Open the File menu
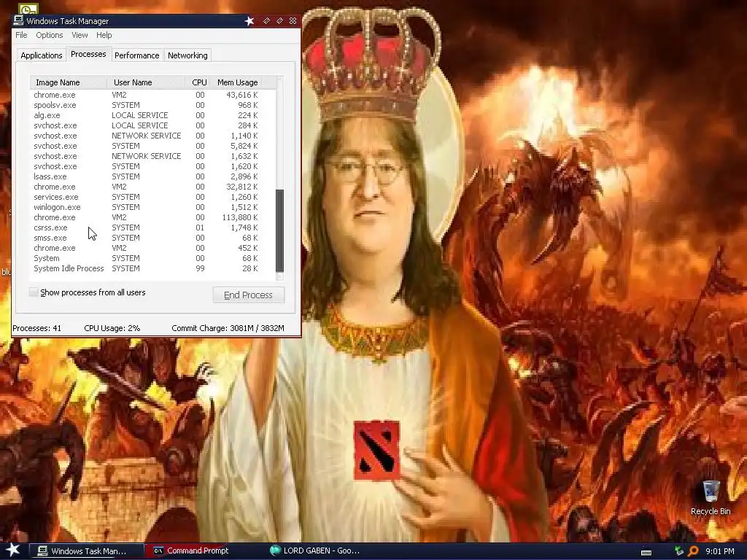This screenshot has width=747, height=560. [21, 35]
